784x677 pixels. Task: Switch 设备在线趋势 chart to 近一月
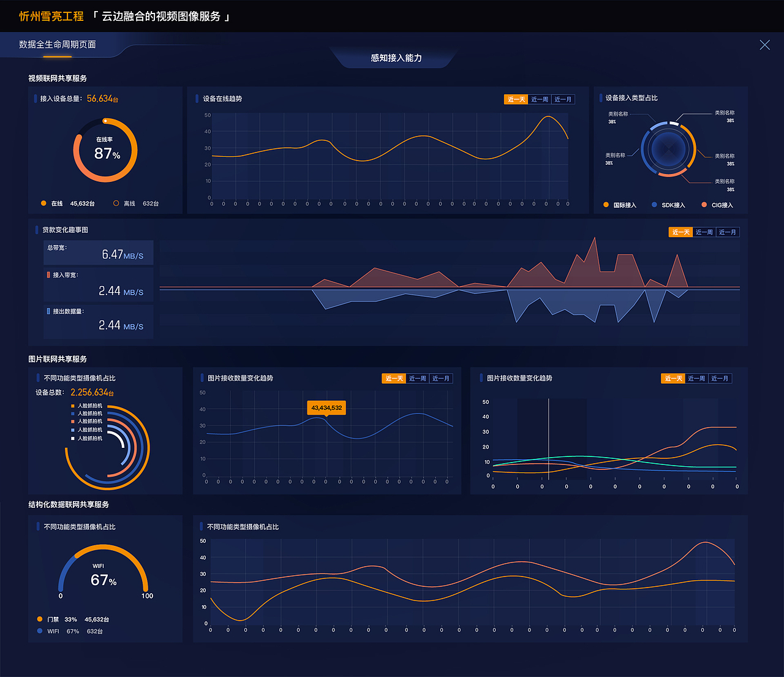563,99
